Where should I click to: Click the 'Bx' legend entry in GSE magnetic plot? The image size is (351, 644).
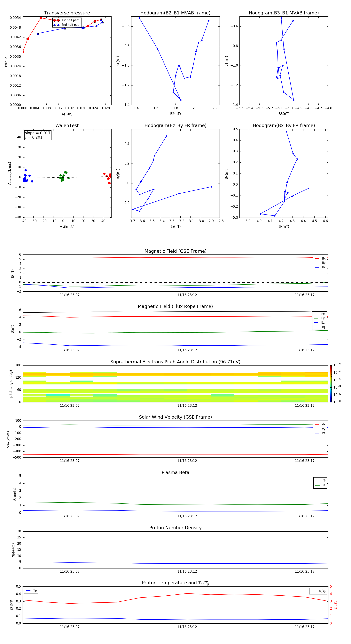click(320, 259)
